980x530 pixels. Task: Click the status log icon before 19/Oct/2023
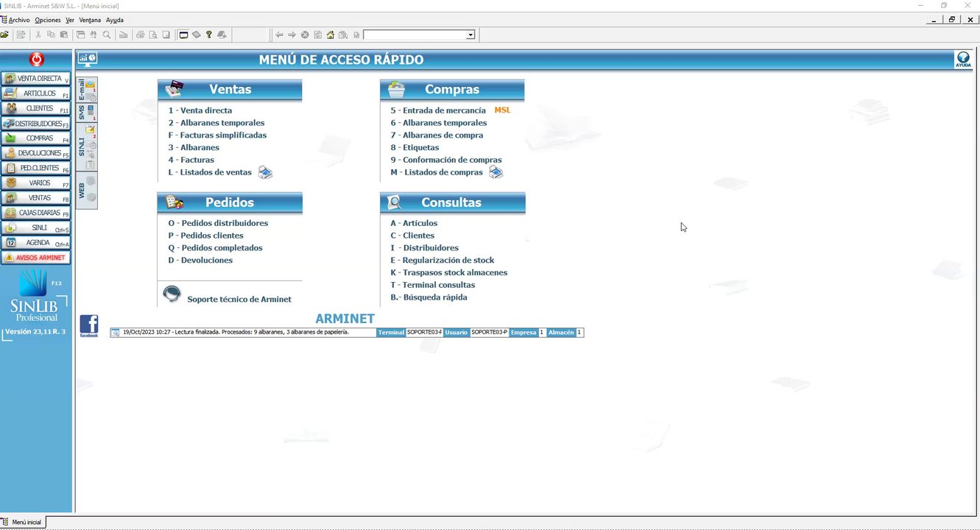click(115, 333)
